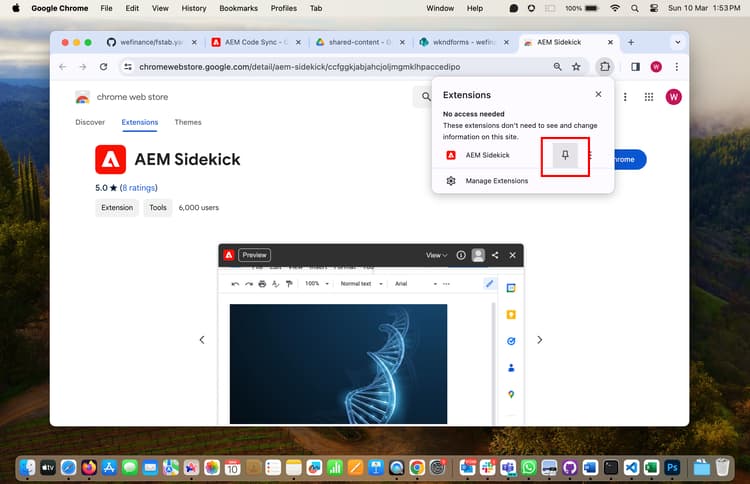Close the AEM Sidekick tab
This screenshot has height=484, width=750.
(610, 42)
